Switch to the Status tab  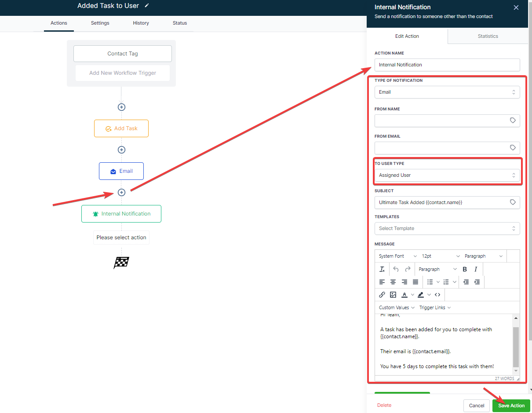coord(180,23)
